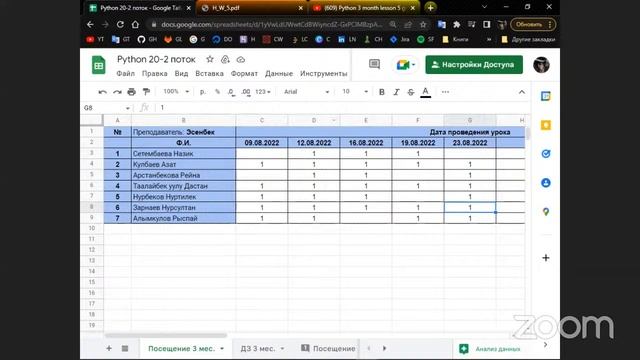Screen dimensions: 640x360
Task: Toggle strikethrough formatting
Action: tap(411, 92)
